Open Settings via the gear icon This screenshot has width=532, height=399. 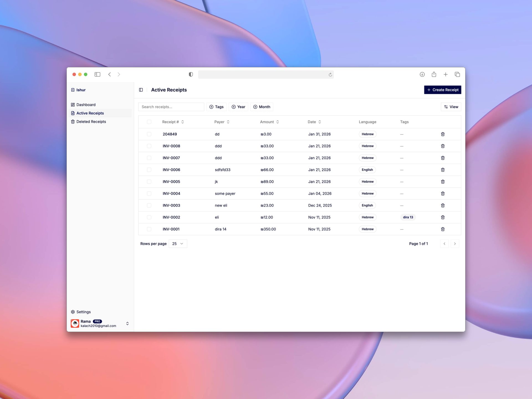[x=73, y=312]
